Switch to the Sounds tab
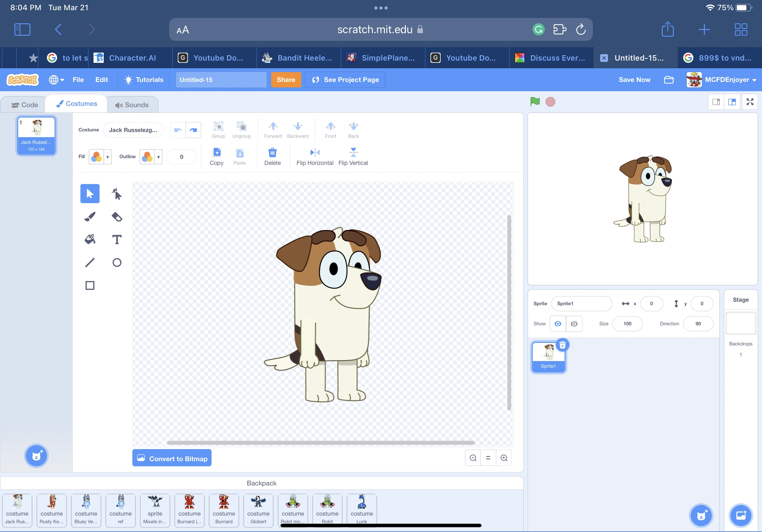The image size is (762, 532). (132, 105)
